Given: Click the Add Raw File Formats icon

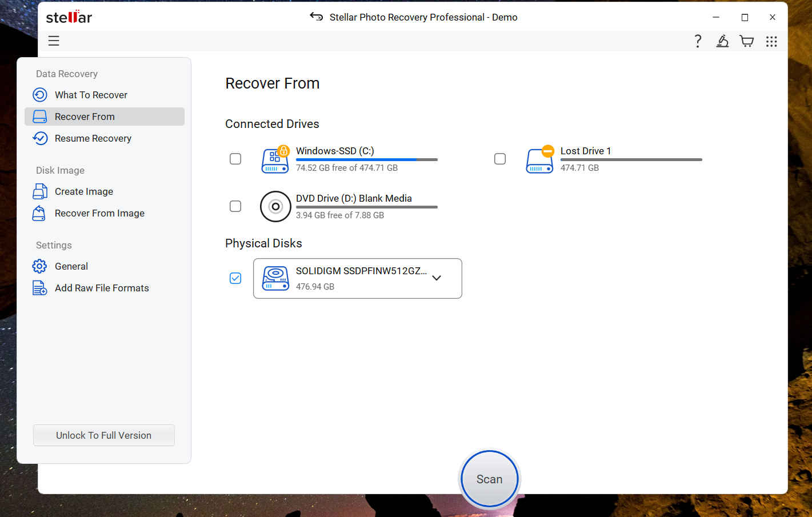Looking at the screenshot, I should point(40,288).
